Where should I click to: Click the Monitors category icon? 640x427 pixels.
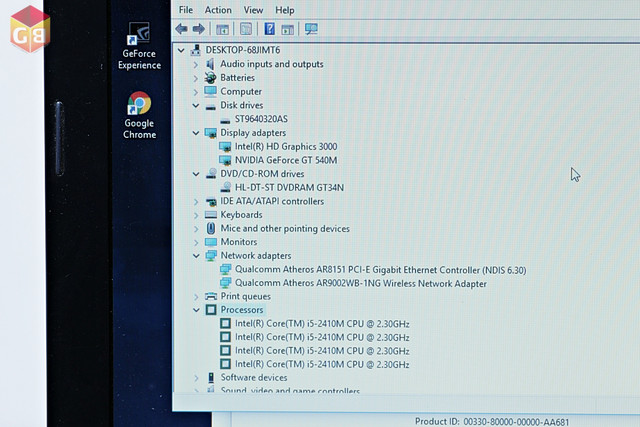click(211, 242)
